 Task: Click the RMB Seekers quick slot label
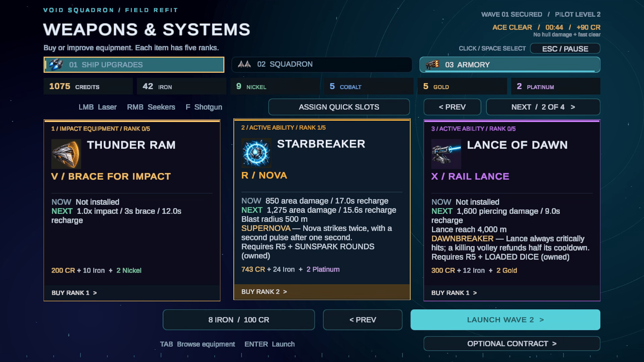[x=151, y=107]
